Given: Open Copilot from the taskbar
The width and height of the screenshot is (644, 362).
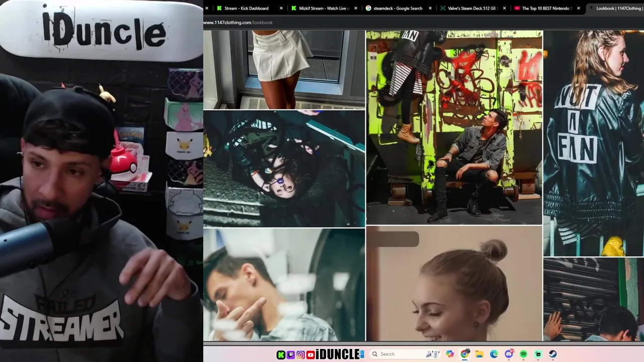Looking at the screenshot, I should tap(450, 354).
